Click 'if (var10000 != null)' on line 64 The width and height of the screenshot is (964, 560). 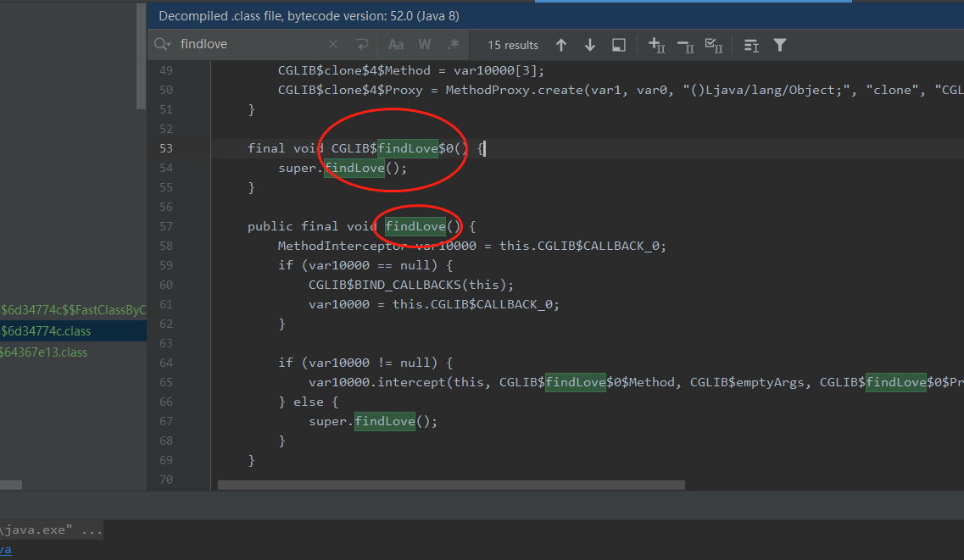pos(365,363)
